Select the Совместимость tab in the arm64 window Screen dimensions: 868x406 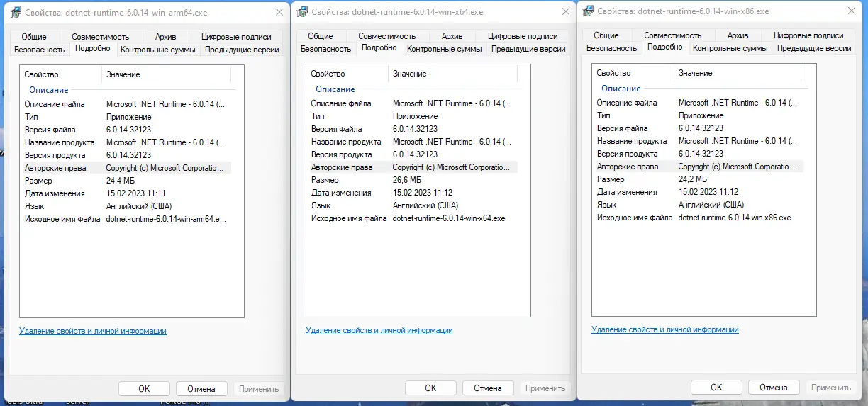(100, 37)
